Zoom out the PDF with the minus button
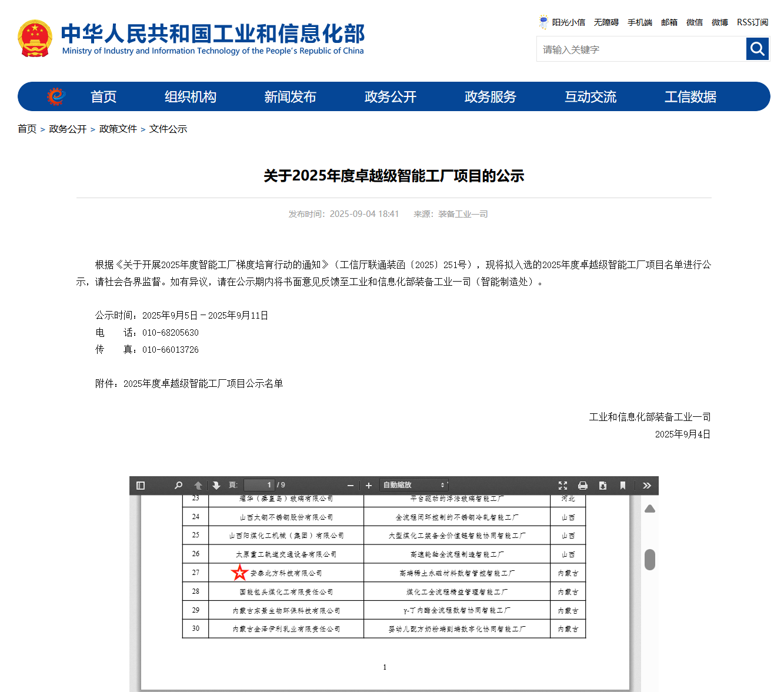The image size is (784, 692). coord(350,485)
